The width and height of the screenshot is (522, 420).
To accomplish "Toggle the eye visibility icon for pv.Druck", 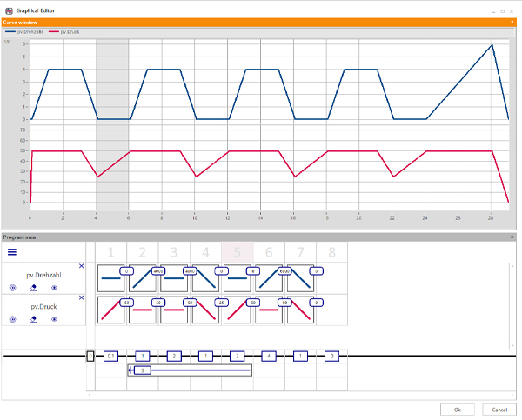I will [54, 319].
